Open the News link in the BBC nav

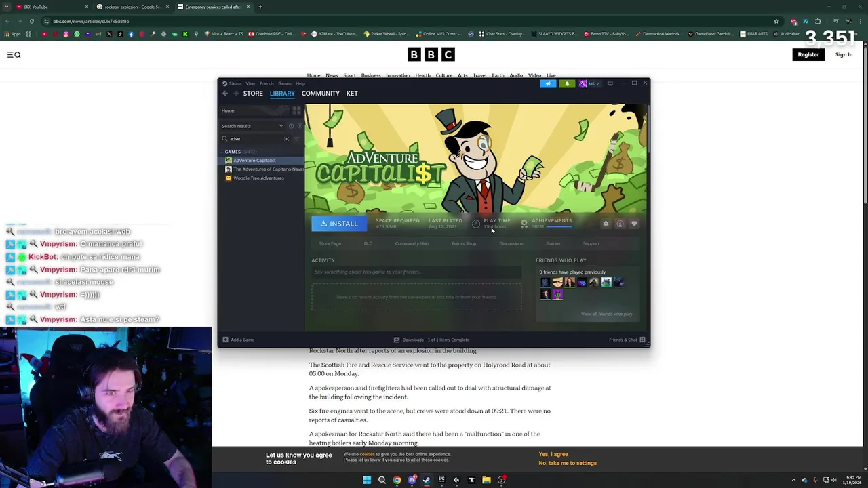coord(332,75)
